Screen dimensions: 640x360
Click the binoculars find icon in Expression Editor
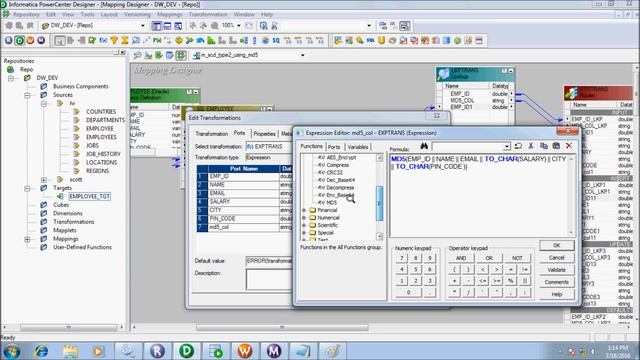(x=424, y=146)
